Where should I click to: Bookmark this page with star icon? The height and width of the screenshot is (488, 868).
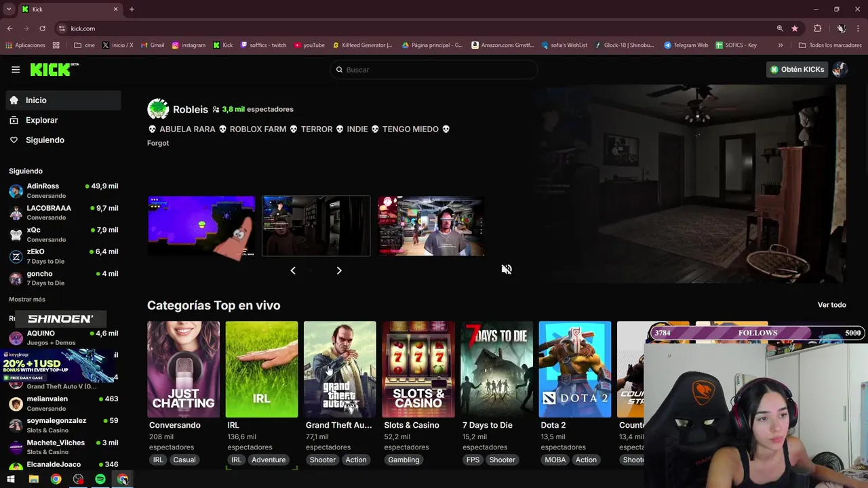tap(795, 28)
